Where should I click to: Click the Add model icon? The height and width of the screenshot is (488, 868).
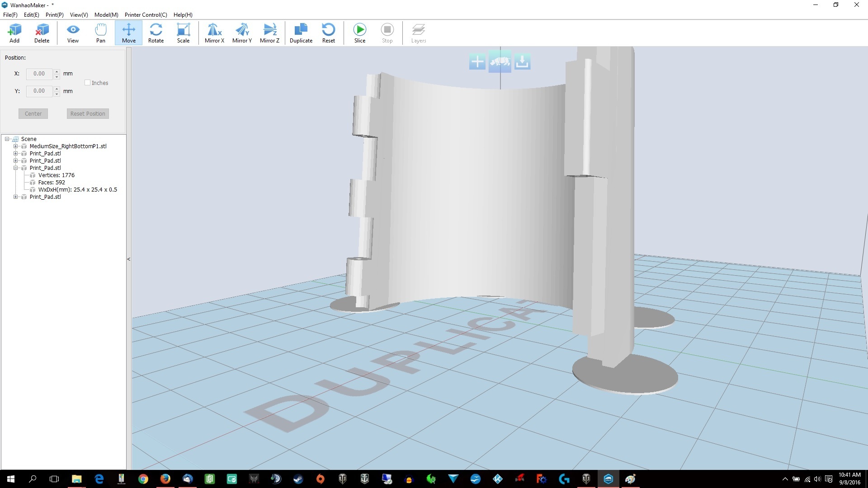(x=14, y=33)
